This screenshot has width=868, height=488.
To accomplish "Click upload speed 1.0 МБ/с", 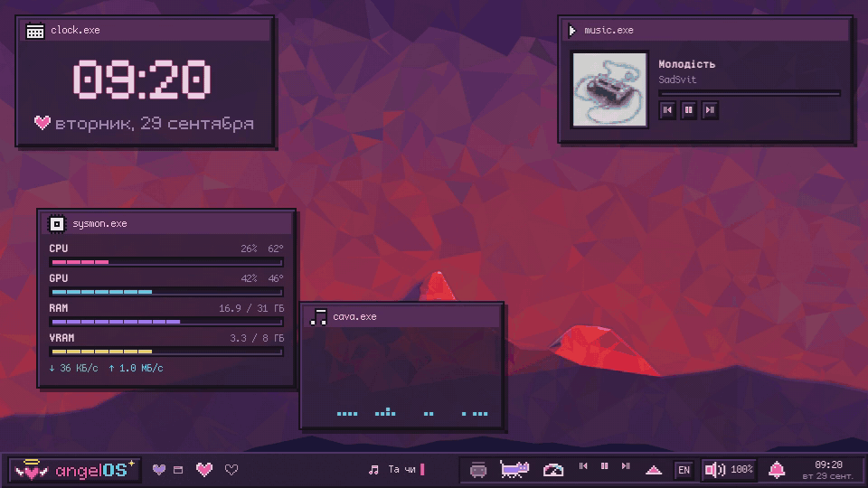I will [136, 368].
